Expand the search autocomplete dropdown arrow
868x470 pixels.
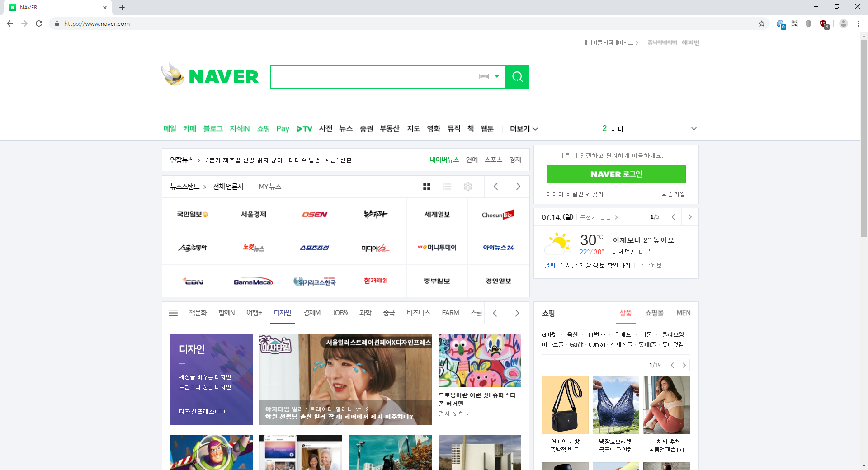(x=497, y=76)
